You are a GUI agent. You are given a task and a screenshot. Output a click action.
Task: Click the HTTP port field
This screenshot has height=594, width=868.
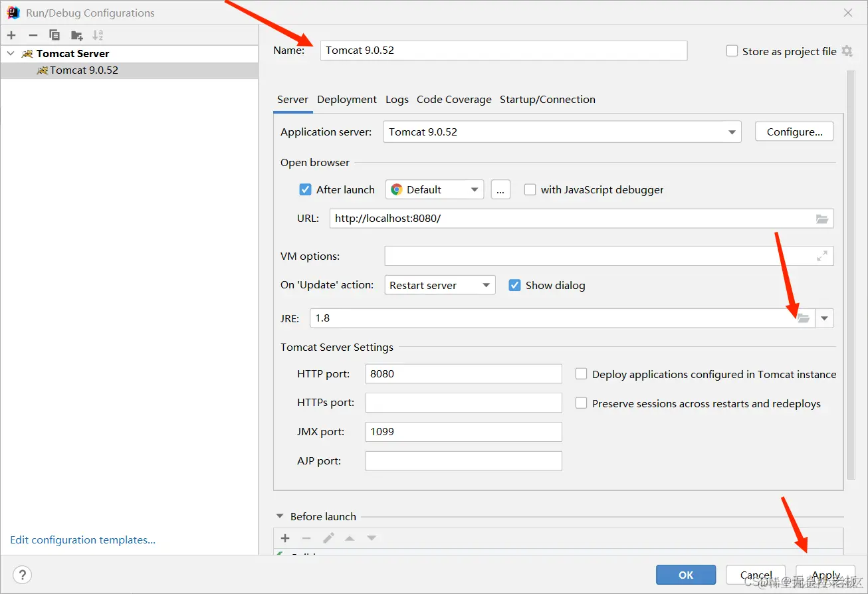click(x=464, y=374)
